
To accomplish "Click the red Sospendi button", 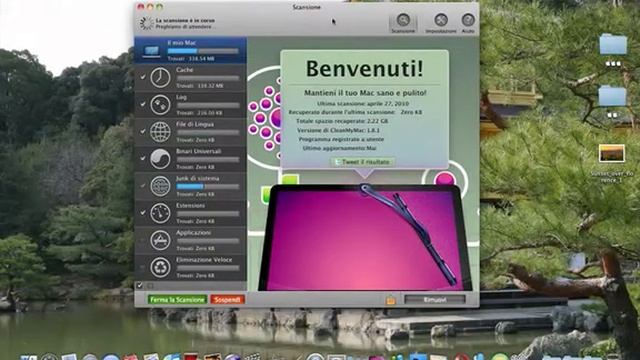I will pos(227,300).
